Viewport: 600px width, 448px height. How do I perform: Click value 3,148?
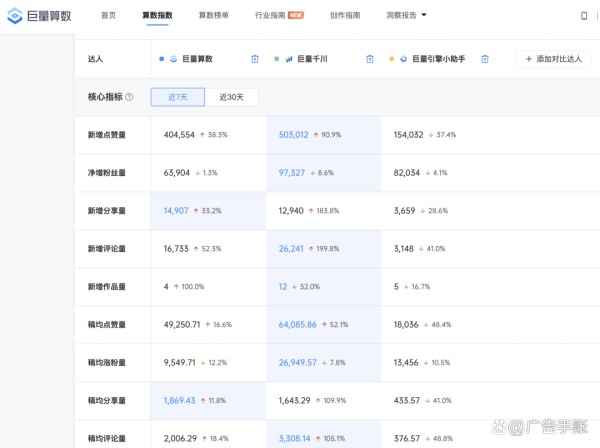[x=404, y=249]
